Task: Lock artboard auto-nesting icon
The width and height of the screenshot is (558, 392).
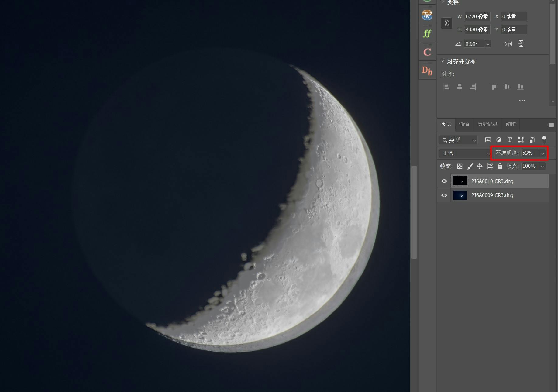Action: click(490, 166)
